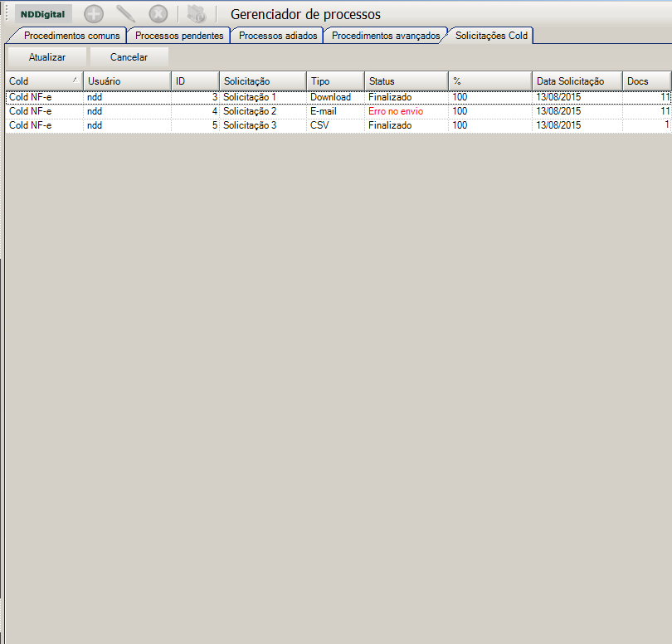
Task: Select the Solicitações Cold tab
Action: click(x=491, y=36)
